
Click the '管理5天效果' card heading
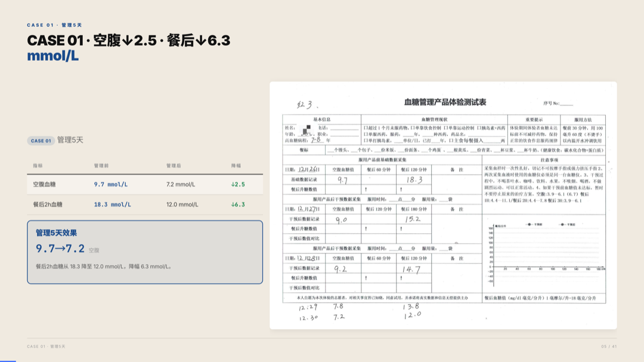56,233
